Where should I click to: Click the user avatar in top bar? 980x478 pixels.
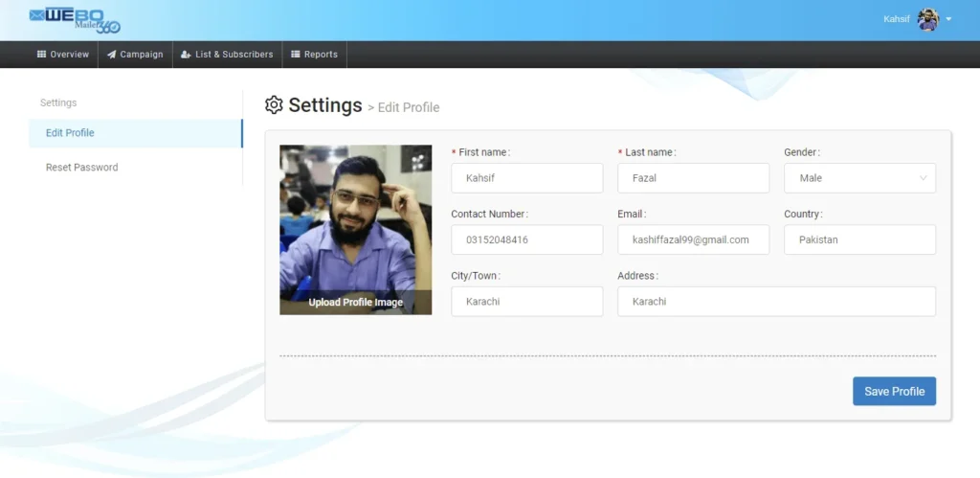pos(927,19)
